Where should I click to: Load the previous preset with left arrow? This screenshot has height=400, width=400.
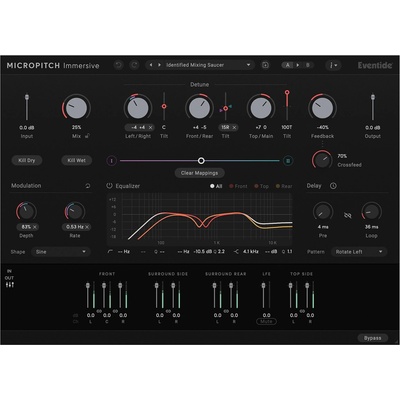coord(151,65)
